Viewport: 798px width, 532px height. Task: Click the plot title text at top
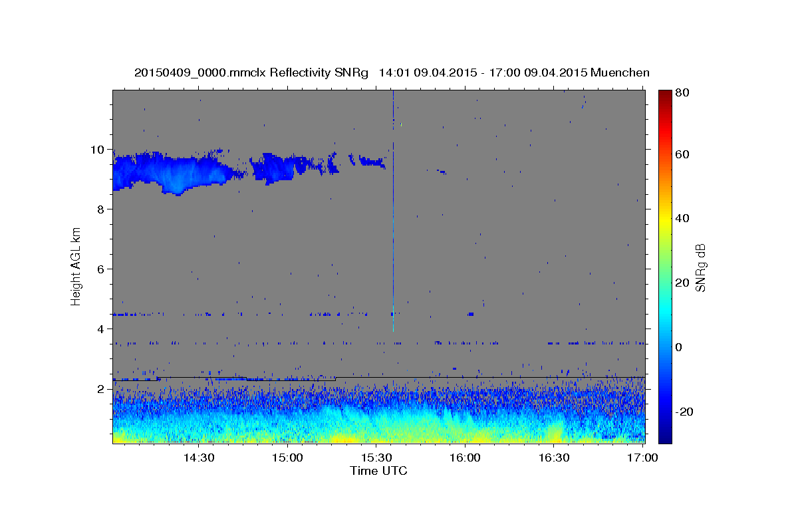[x=392, y=72]
